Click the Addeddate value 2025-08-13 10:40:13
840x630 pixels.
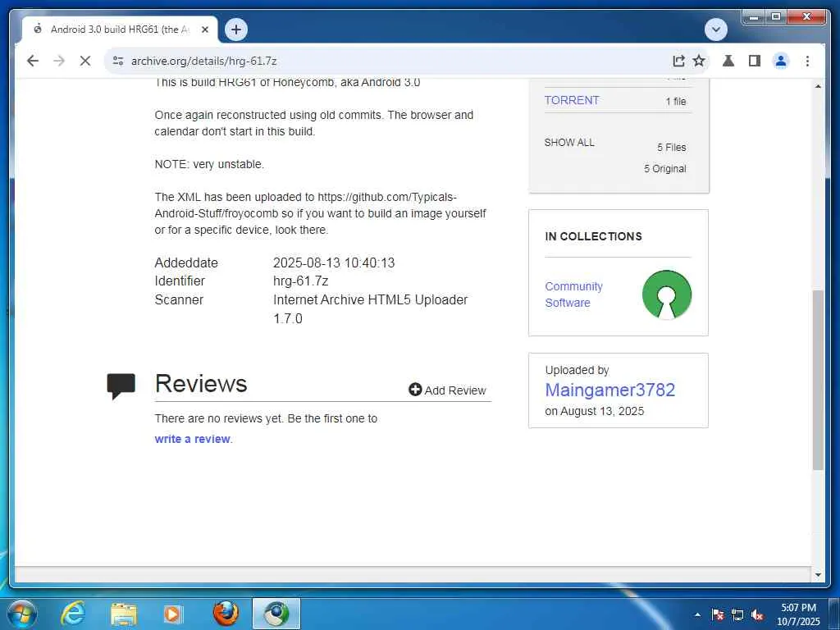pyautogui.click(x=334, y=262)
